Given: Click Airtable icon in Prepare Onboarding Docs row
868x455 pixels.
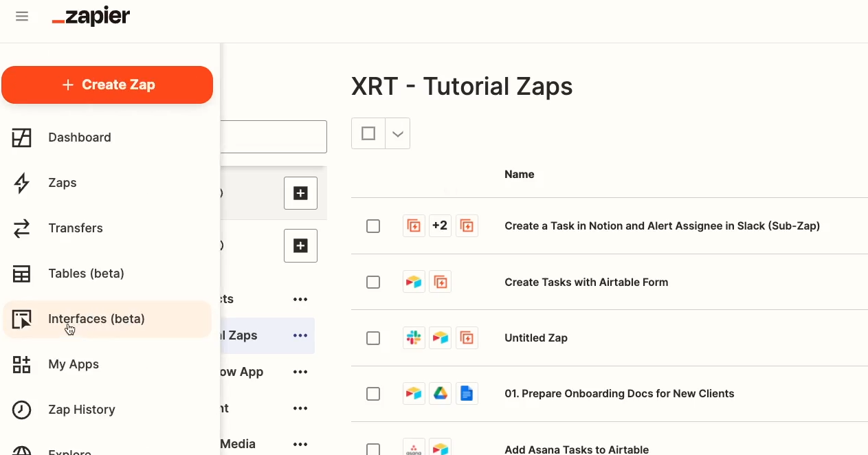Looking at the screenshot, I should coord(414,394).
